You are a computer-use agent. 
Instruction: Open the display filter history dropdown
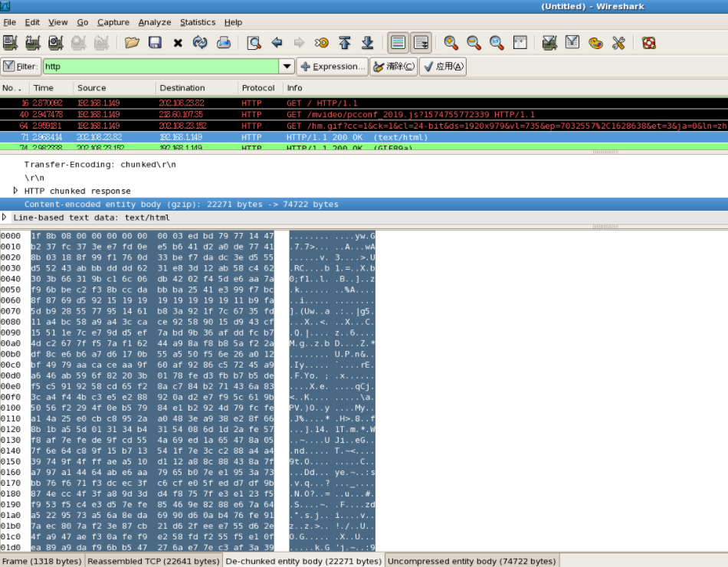click(287, 67)
